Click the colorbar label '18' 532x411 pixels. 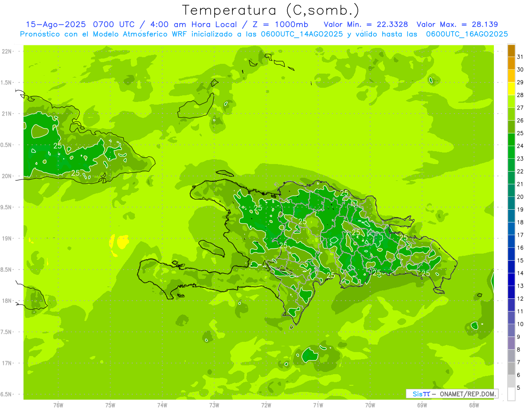click(520, 222)
